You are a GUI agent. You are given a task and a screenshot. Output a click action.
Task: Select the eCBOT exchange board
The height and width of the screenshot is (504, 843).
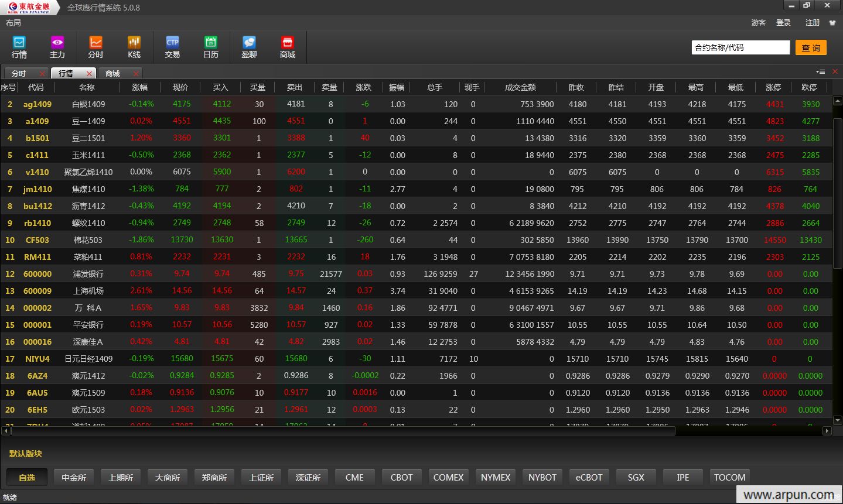point(589,478)
